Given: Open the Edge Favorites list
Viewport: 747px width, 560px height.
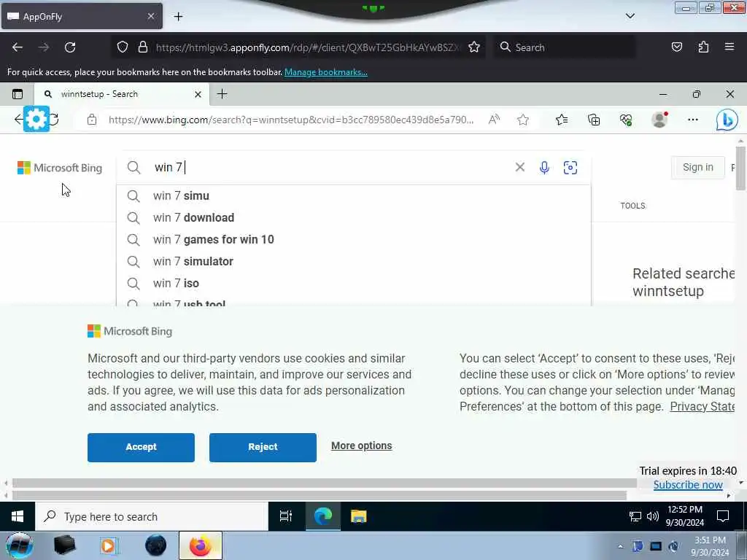Looking at the screenshot, I should [562, 120].
